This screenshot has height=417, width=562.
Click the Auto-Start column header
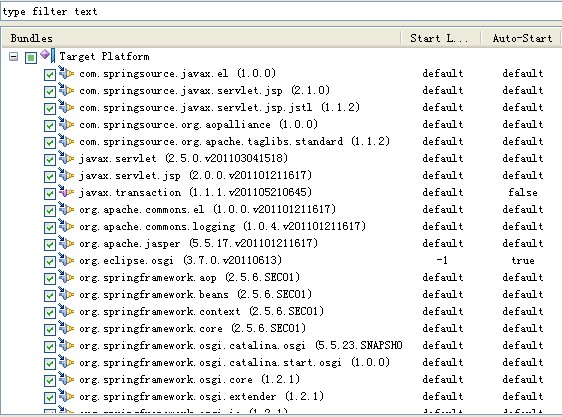[x=522, y=38]
